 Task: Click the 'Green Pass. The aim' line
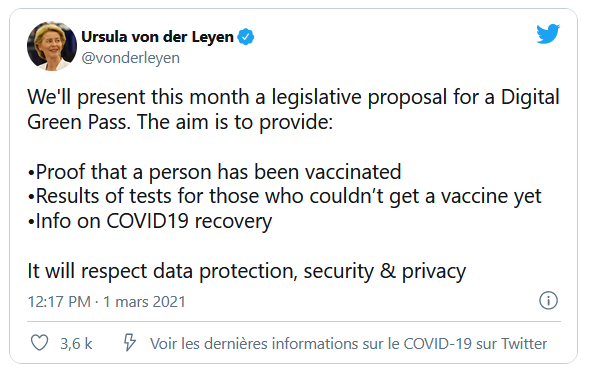click(x=180, y=123)
